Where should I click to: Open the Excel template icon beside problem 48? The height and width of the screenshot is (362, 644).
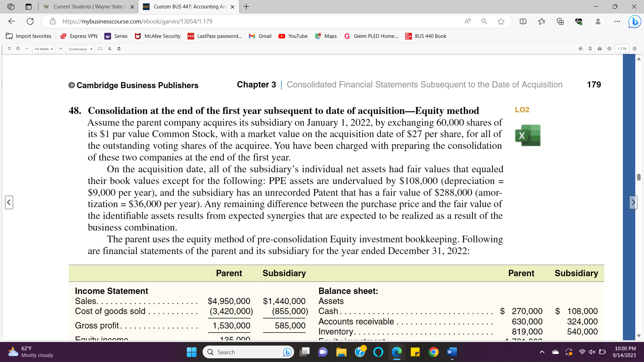point(528,135)
